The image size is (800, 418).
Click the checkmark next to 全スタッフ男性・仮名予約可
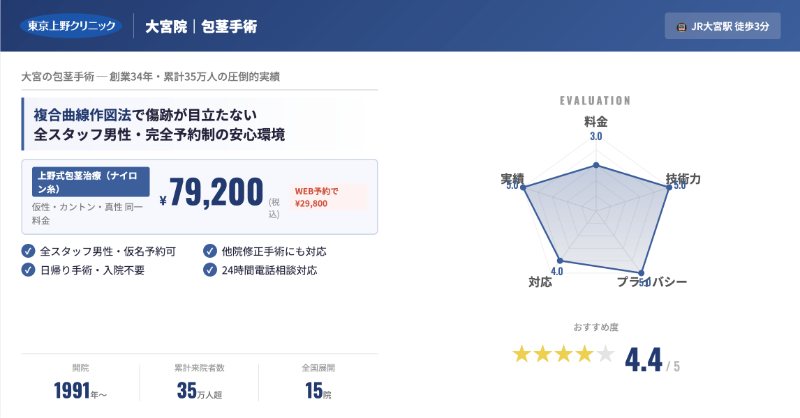[x=28, y=251]
